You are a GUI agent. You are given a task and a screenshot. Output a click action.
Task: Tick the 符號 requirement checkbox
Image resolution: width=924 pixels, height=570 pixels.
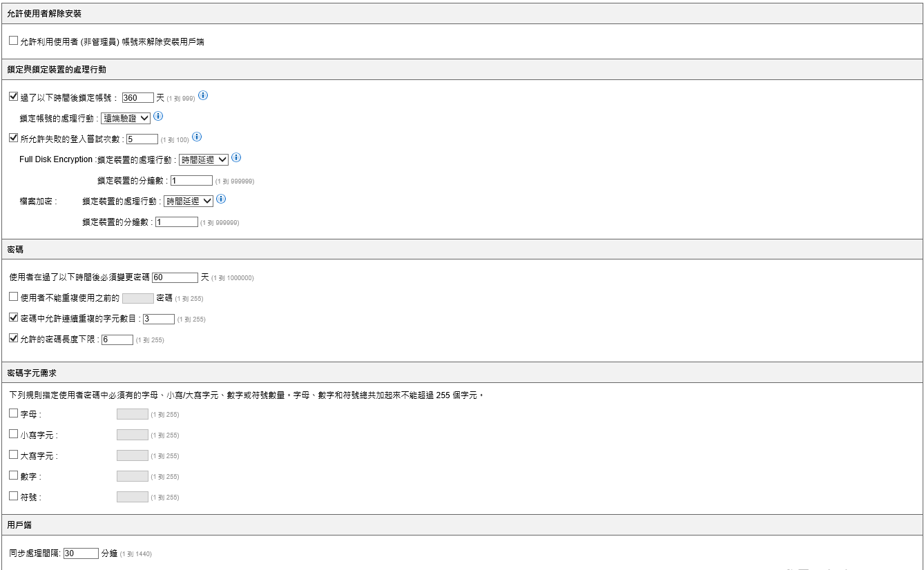click(x=14, y=496)
